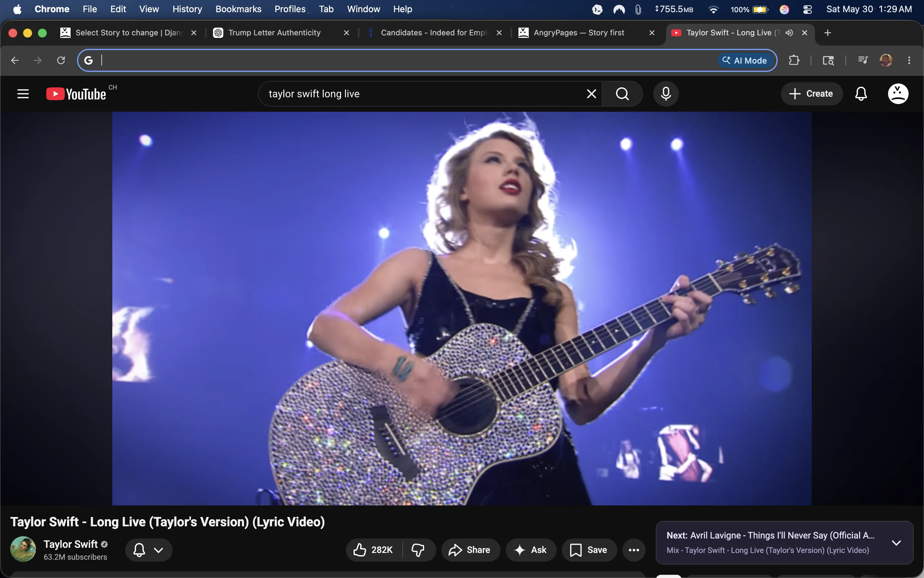Open a new browser tab

pos(828,33)
